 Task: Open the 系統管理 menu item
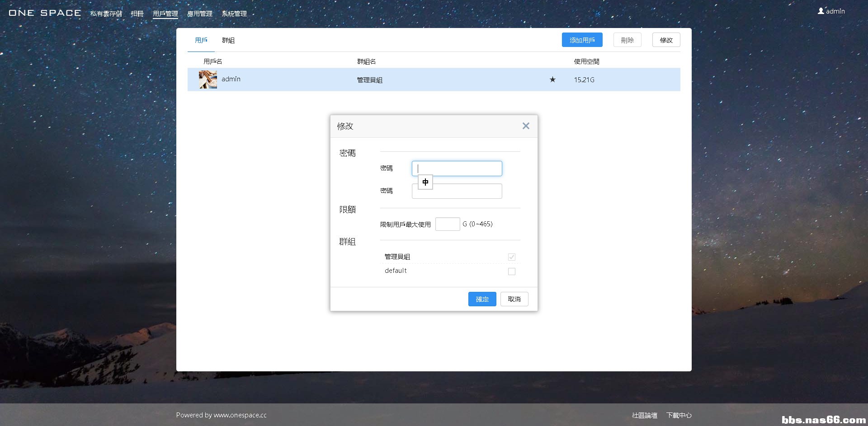coord(234,14)
